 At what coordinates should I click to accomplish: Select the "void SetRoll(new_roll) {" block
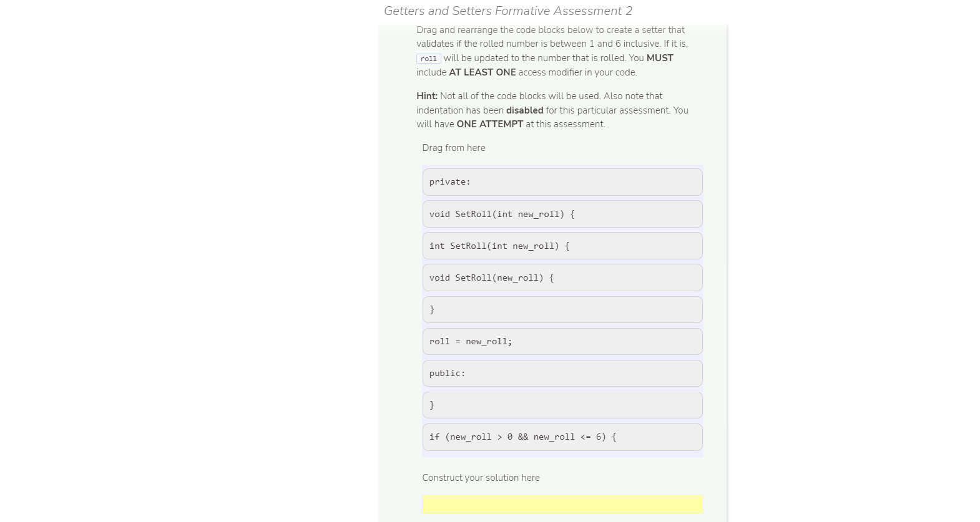(x=562, y=278)
